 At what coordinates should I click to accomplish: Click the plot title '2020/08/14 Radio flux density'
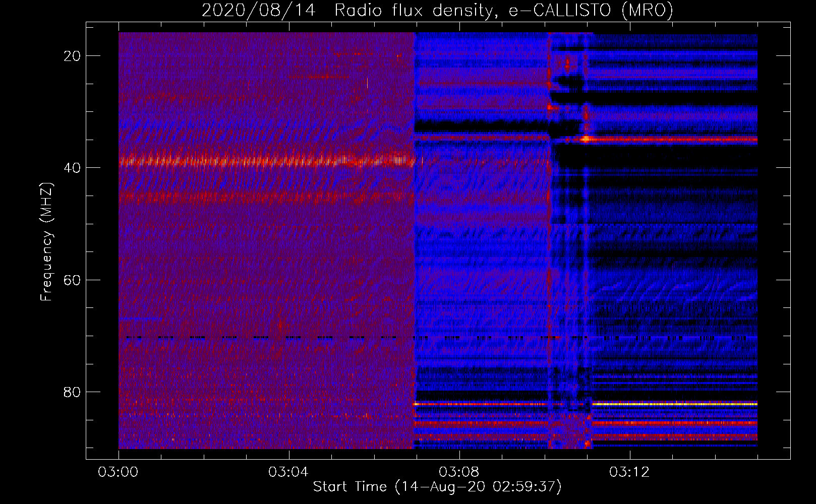click(x=437, y=10)
